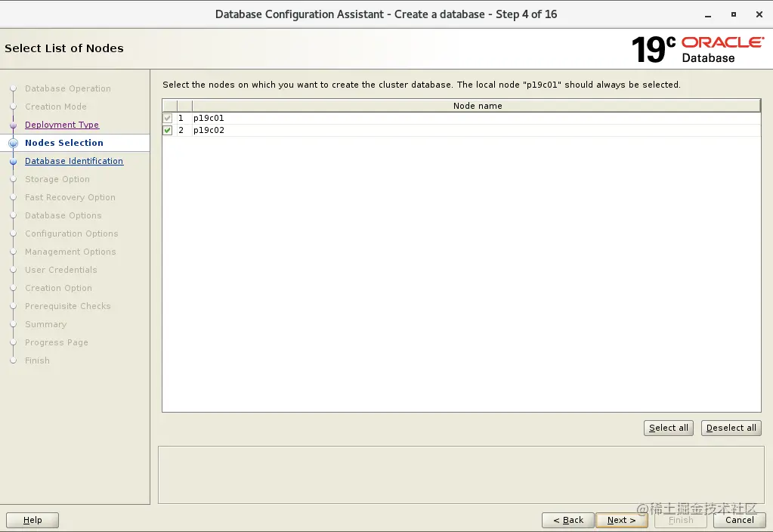Viewport: 773px width, 532px height.
Task: Click the empty message area below node list
Action: (x=461, y=475)
